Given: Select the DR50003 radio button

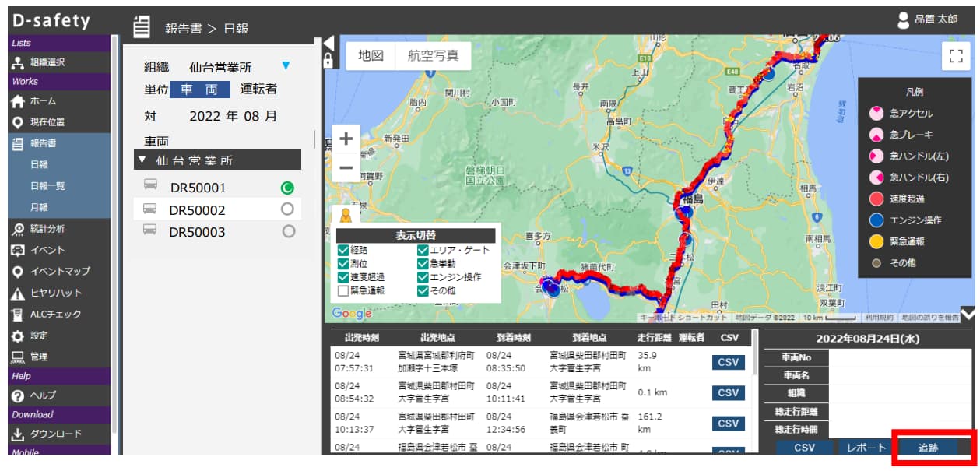Looking at the screenshot, I should [x=289, y=231].
